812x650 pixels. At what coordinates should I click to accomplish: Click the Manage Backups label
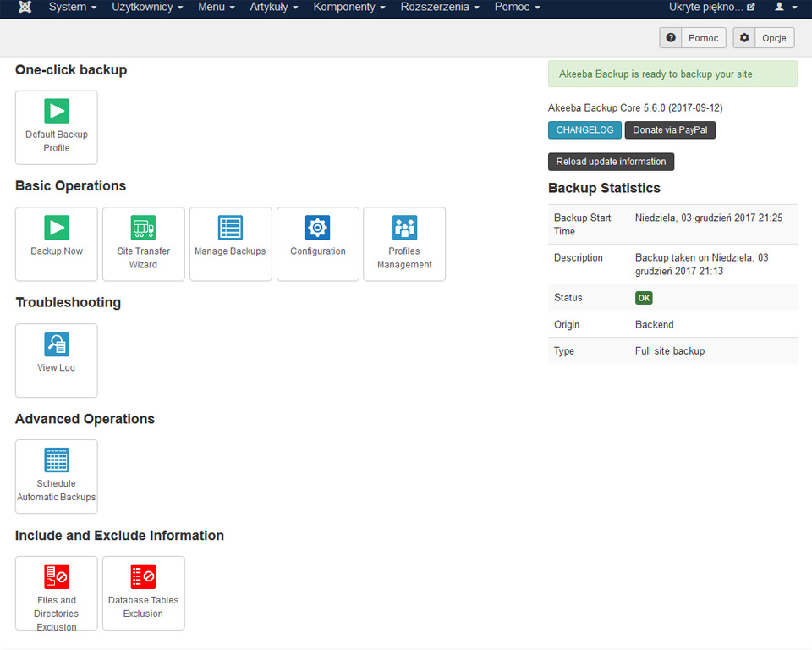pos(230,251)
